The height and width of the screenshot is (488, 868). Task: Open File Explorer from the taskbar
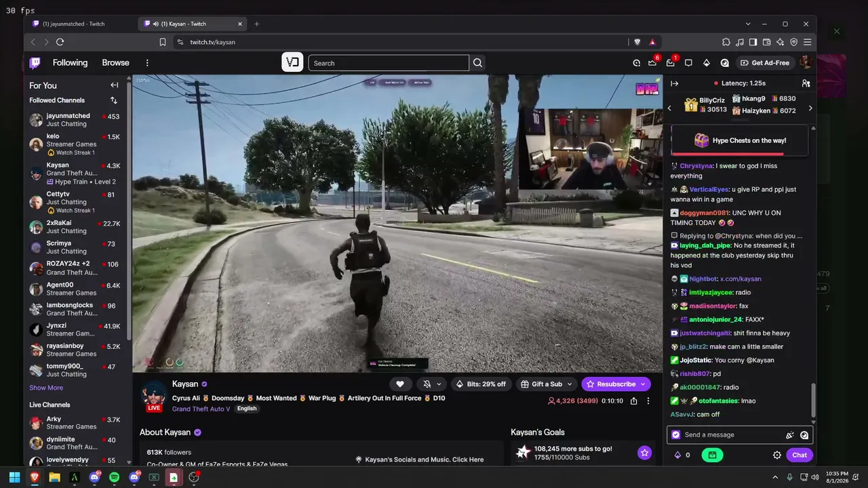click(54, 477)
